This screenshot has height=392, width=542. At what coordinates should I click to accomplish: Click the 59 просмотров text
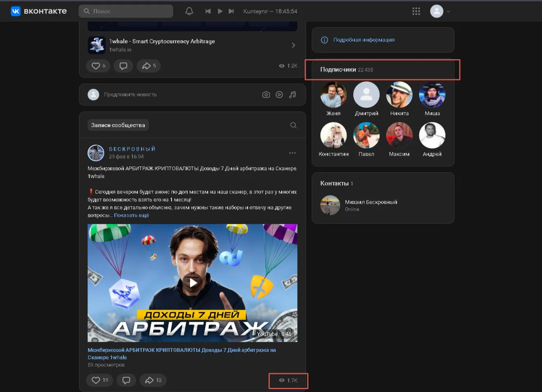coord(106,365)
